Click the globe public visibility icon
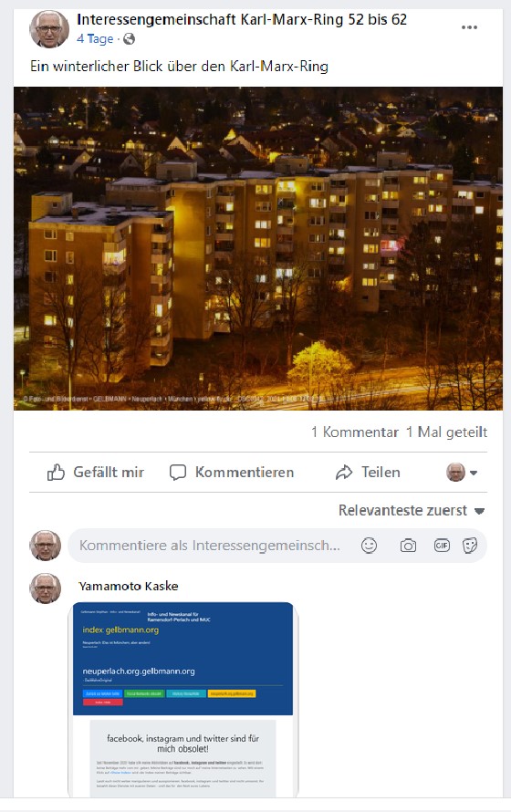Screen dimensions: 511x812 click(129, 39)
